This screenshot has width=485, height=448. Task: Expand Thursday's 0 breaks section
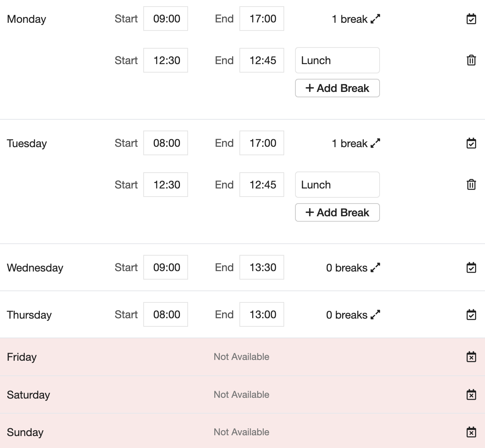click(353, 315)
